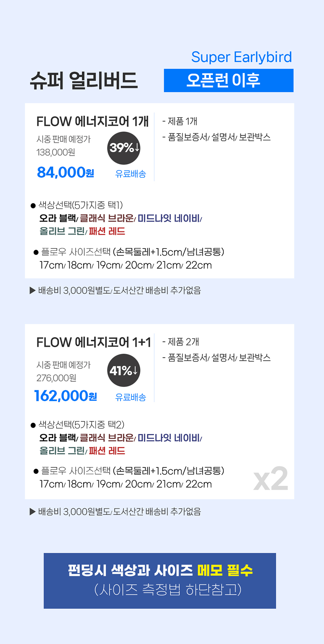The width and height of the screenshot is (324, 644).
Task: Open the 펀딩시 색상과 사이즈 banner
Action: (160, 580)
